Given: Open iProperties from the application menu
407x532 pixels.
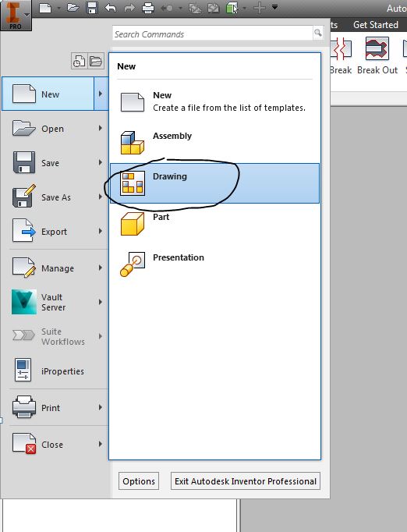Looking at the screenshot, I should (55, 371).
